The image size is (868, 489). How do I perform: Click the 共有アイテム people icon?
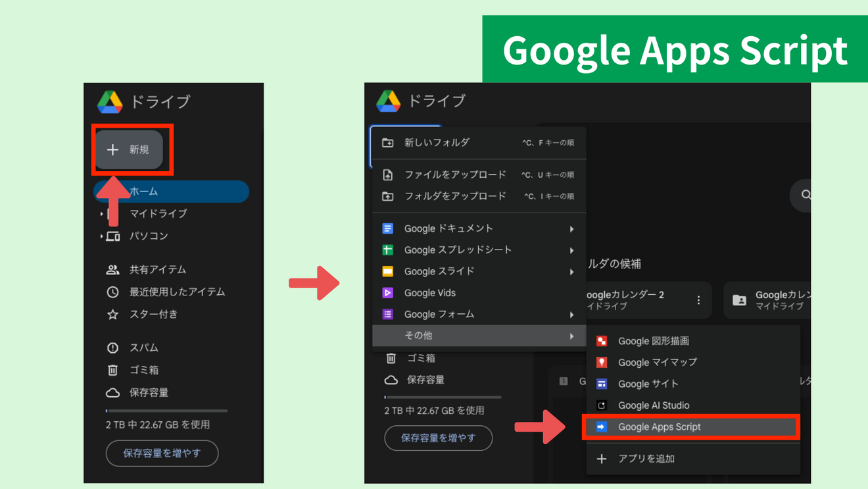click(x=113, y=270)
